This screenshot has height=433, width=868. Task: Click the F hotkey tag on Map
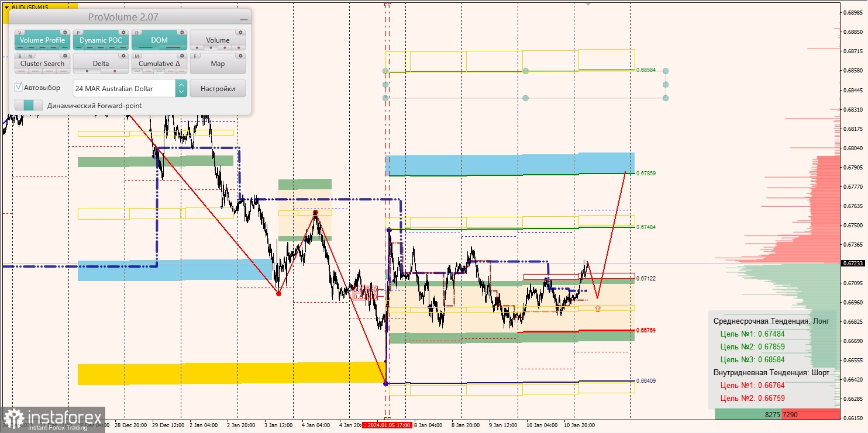pyautogui.click(x=196, y=56)
